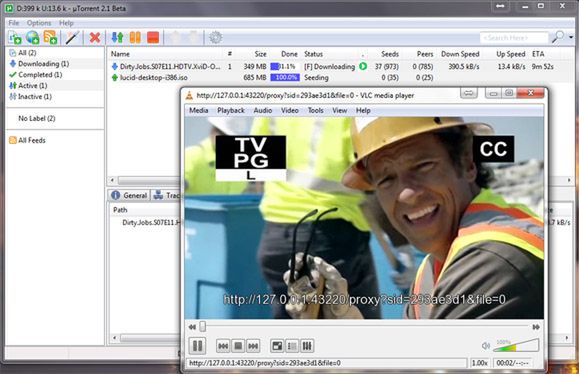
Task: Select Inactive (1) category
Action: pos(35,97)
